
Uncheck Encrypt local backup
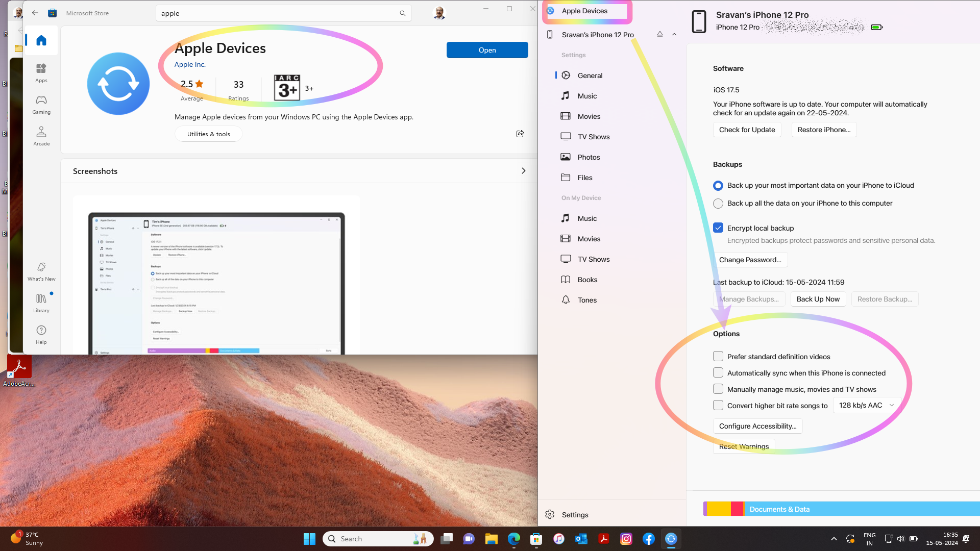click(718, 228)
